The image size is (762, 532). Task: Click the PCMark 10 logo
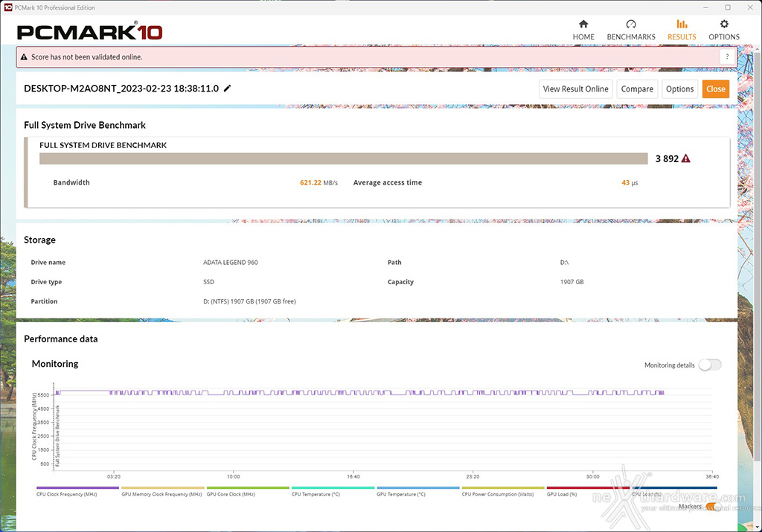coord(89,32)
